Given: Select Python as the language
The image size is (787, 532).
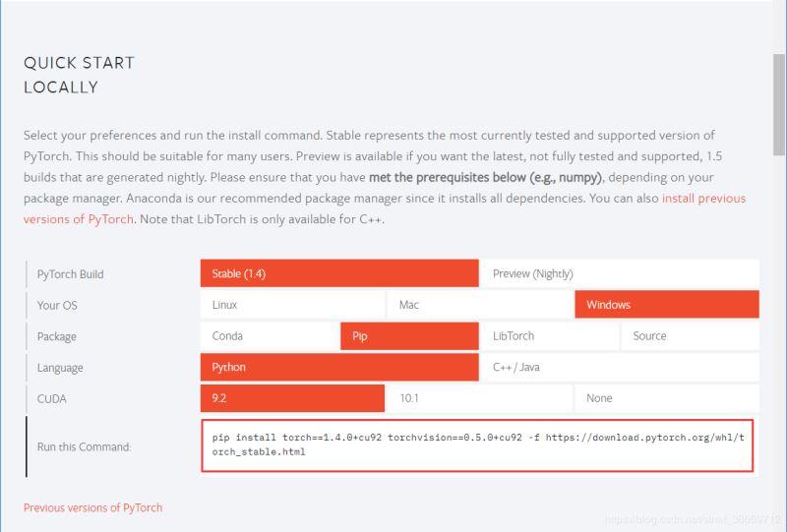Looking at the screenshot, I should (x=338, y=368).
